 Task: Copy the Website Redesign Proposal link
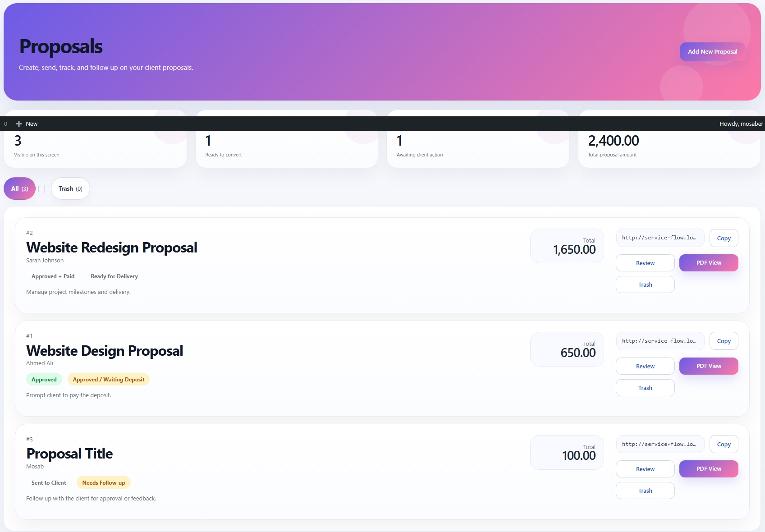coord(724,238)
